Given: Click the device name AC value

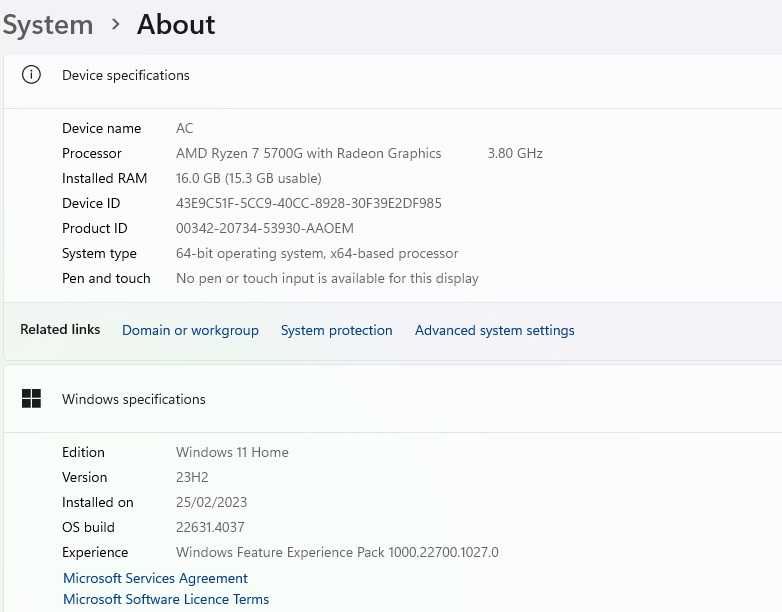Looking at the screenshot, I should tap(185, 128).
